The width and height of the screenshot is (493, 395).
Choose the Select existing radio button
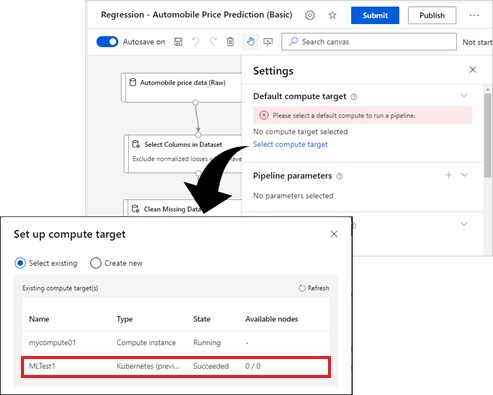[20, 263]
